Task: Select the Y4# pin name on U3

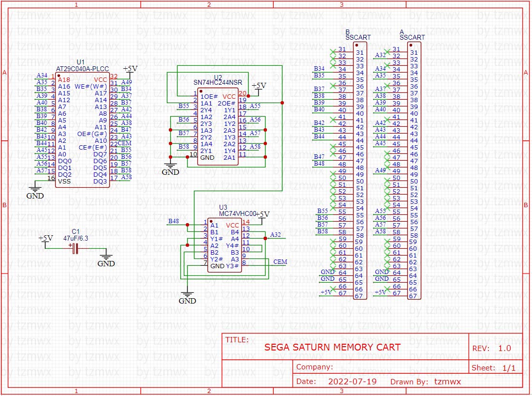Action: coord(233,245)
